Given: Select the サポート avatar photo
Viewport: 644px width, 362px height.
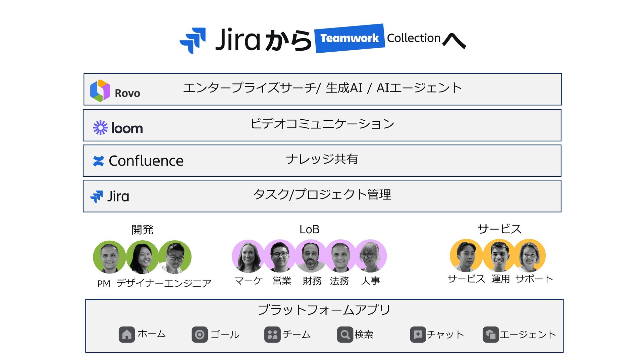Looking at the screenshot, I should pyautogui.click(x=529, y=255).
